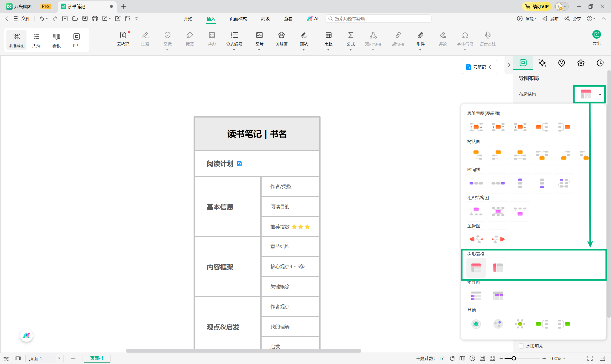
Task: Select the 页面-1 sheet tab at bottom
Action: (x=96, y=358)
